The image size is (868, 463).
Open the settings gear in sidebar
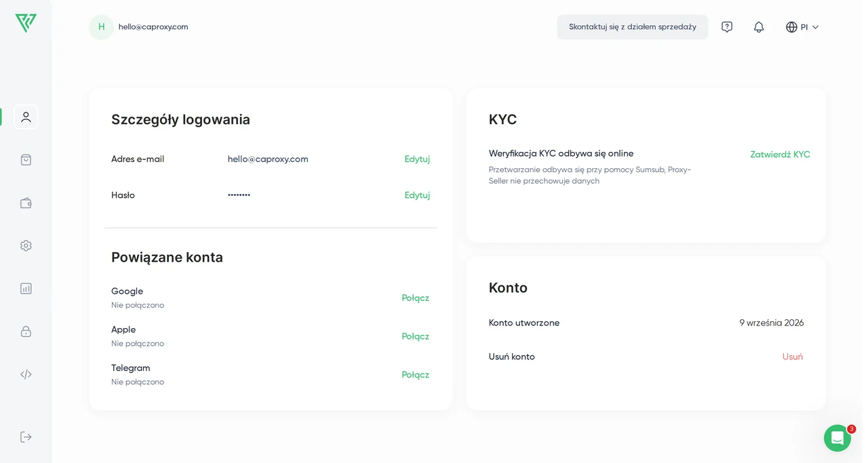pos(26,245)
